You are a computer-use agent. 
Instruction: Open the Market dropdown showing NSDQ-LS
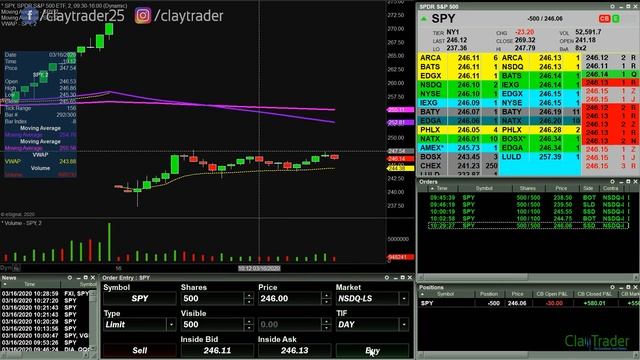404,299
